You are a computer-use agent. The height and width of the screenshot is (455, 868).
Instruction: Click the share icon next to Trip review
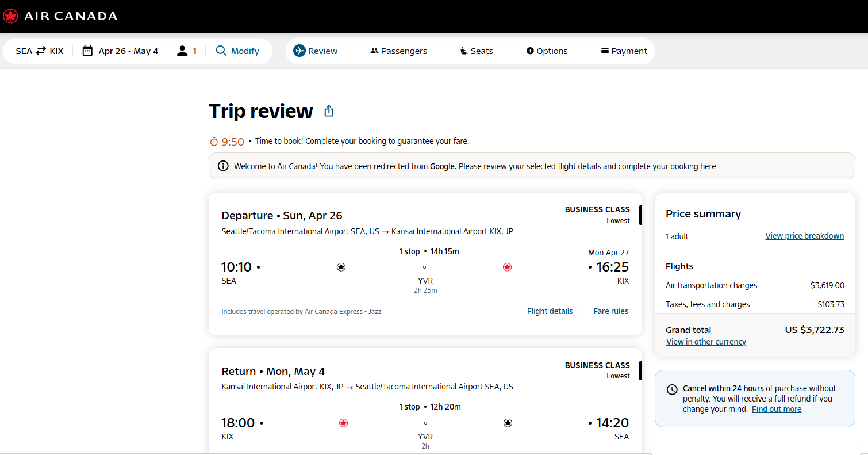pyautogui.click(x=329, y=110)
